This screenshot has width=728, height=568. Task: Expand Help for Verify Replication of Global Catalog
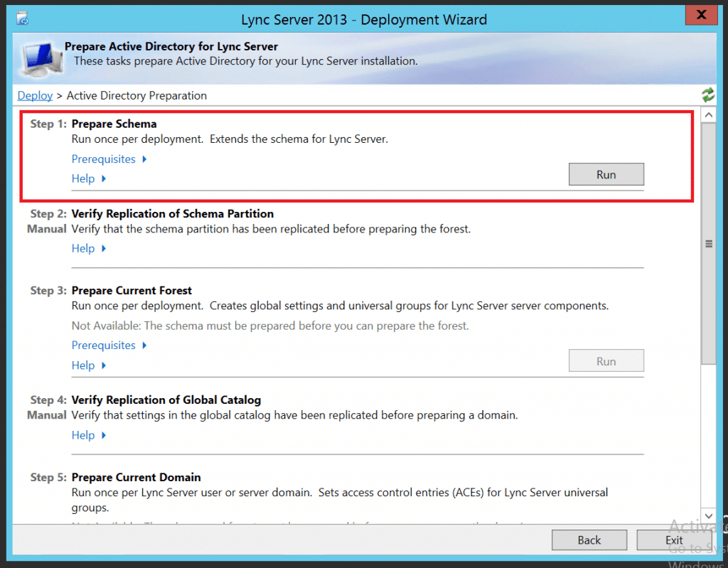click(x=85, y=434)
